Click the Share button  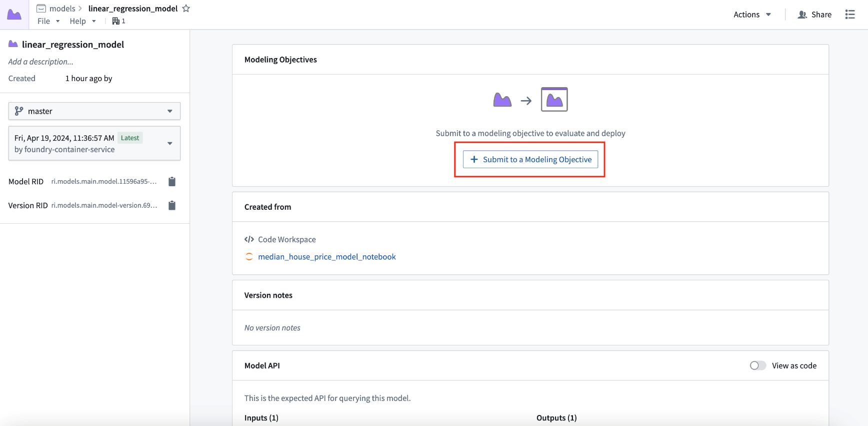click(x=814, y=15)
